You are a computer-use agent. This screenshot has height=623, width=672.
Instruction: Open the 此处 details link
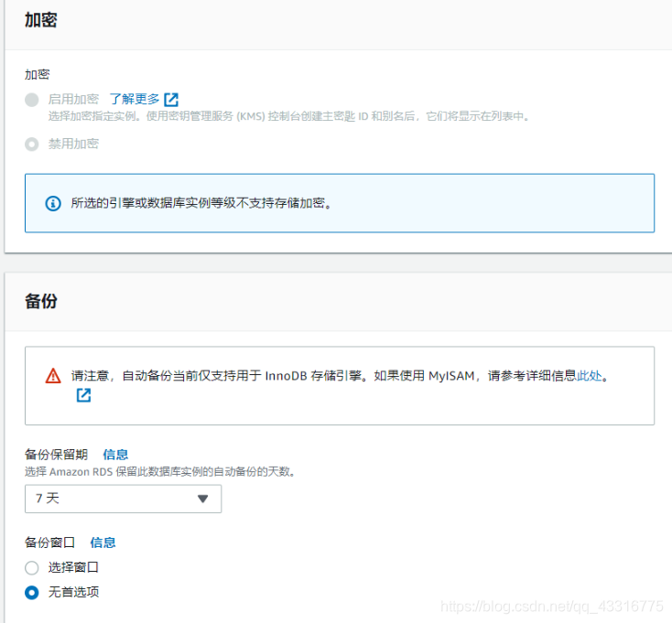point(590,376)
